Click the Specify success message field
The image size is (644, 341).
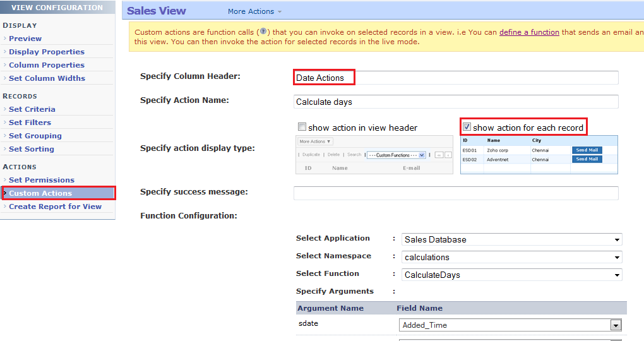(x=456, y=193)
